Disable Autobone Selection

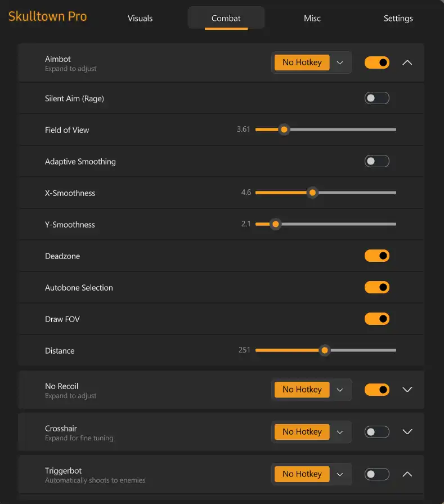click(x=376, y=288)
